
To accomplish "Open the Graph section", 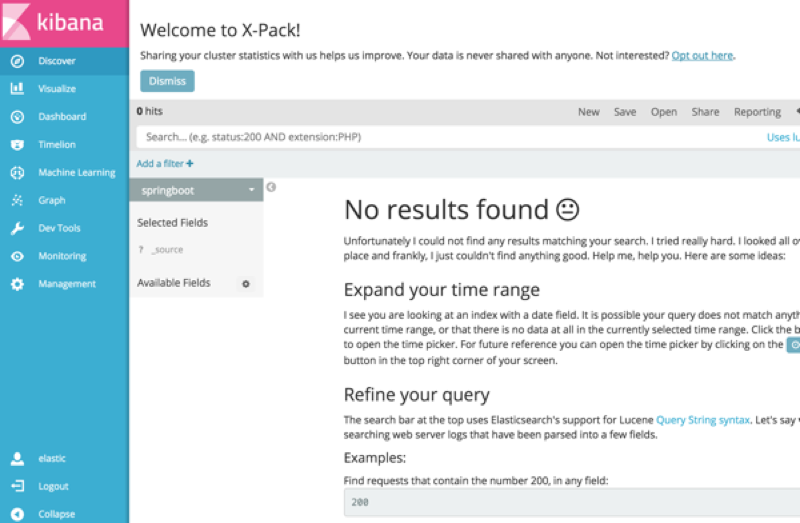I will [x=52, y=201].
